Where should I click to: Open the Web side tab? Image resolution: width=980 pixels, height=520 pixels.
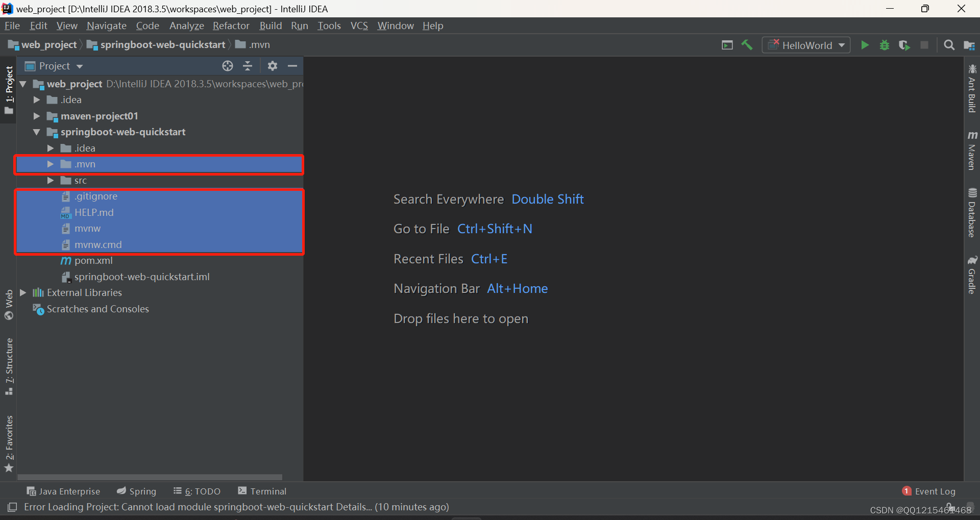point(9,305)
